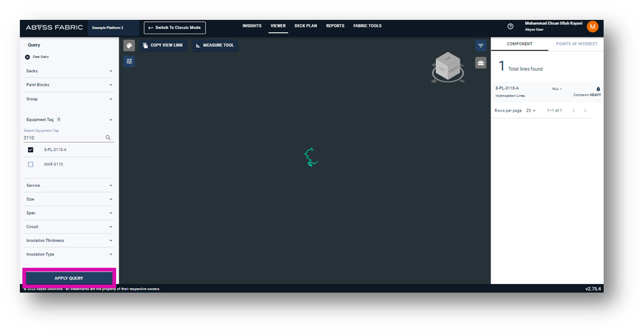This screenshot has width=644, height=333.
Task: Click the search magnifier in Equipment Tag
Action: [x=108, y=138]
